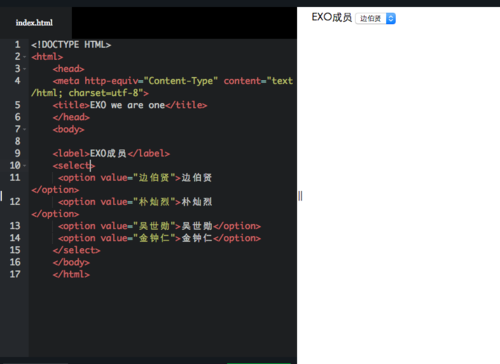The width and height of the screenshot is (500, 364).
Task: Open the EXO成员 select dropdown in preview
Action: pyautogui.click(x=375, y=18)
